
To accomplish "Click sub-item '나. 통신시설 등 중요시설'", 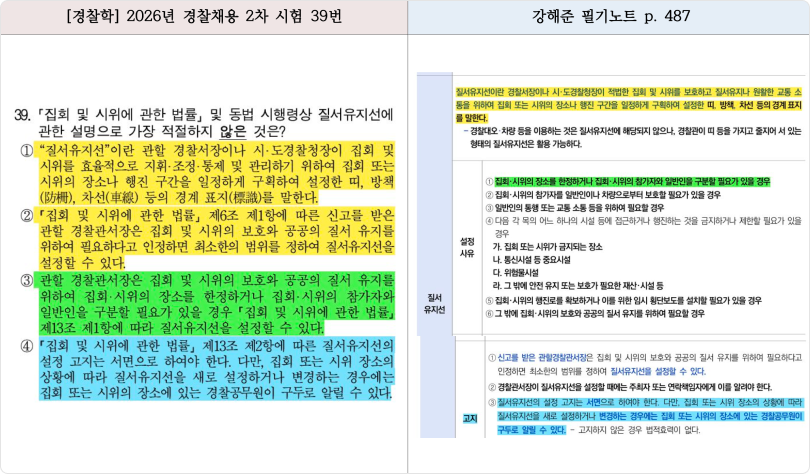I will pos(532,260).
